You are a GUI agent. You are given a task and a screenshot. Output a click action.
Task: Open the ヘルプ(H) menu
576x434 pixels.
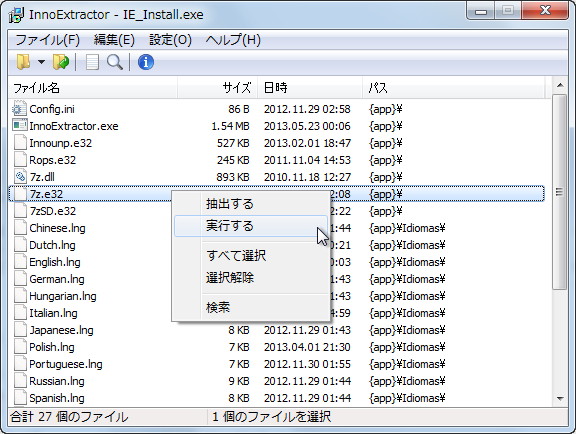pyautogui.click(x=233, y=40)
